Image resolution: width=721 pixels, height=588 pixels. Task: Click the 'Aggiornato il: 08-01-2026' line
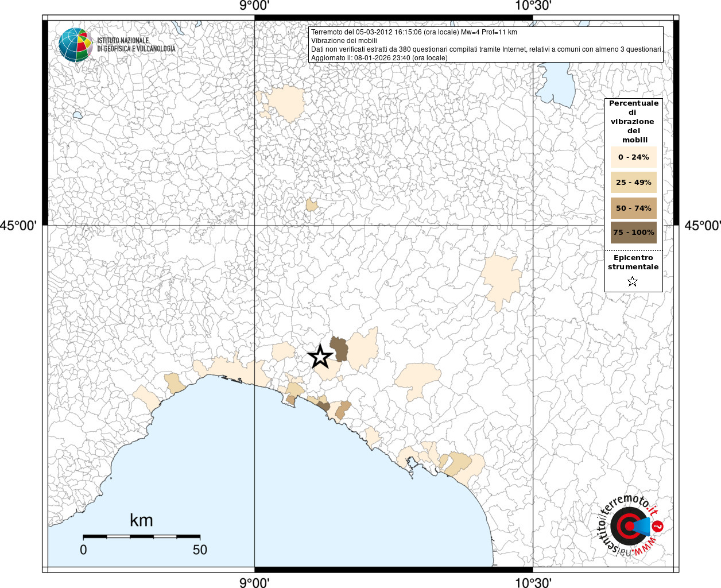point(379,58)
